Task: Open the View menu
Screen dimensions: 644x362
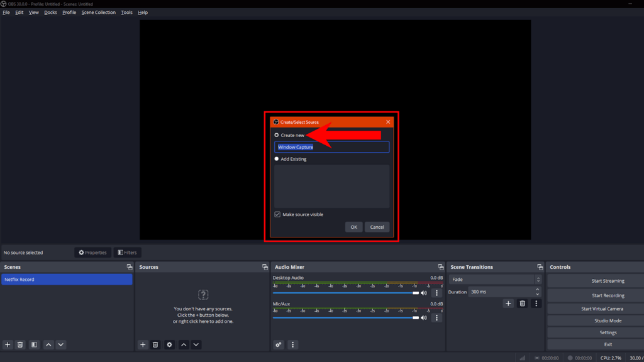Action: pos(34,13)
